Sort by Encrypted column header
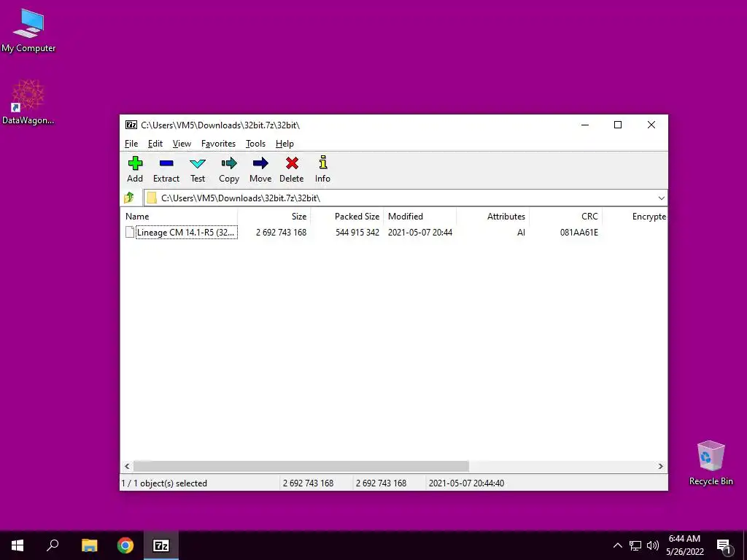The width and height of the screenshot is (747, 560). 635,216
